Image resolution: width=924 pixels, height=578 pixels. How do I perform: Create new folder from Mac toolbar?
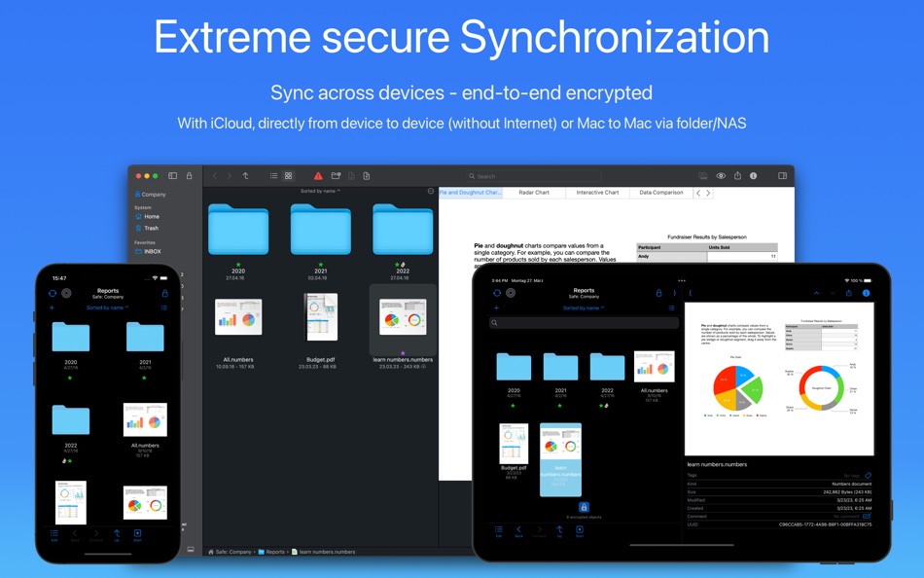tap(336, 176)
